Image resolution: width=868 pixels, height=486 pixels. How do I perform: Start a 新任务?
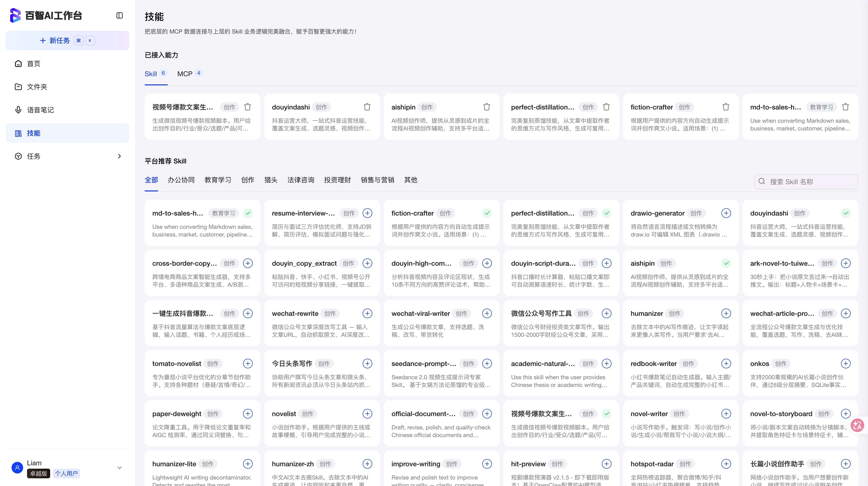click(x=68, y=40)
